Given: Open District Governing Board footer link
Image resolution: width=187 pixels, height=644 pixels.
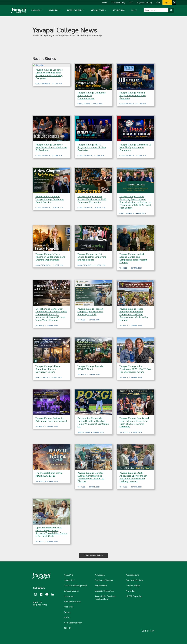Looking at the screenshot, I should pyautogui.click(x=75, y=586).
